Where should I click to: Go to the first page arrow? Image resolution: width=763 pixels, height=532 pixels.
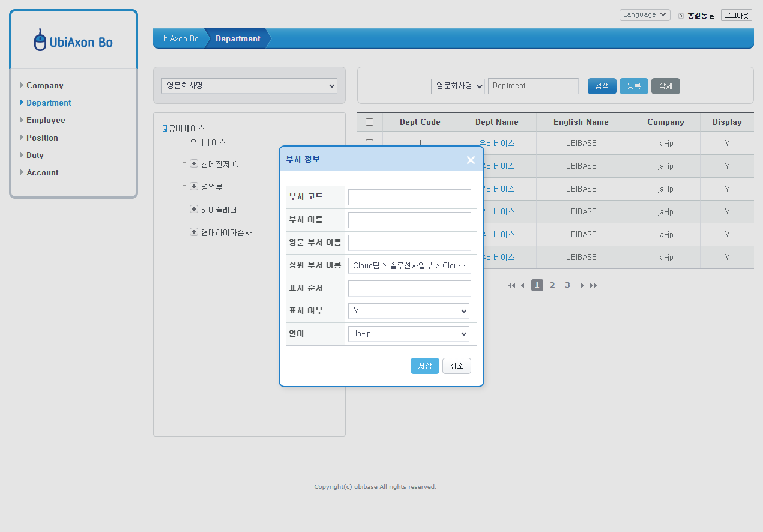(511, 286)
